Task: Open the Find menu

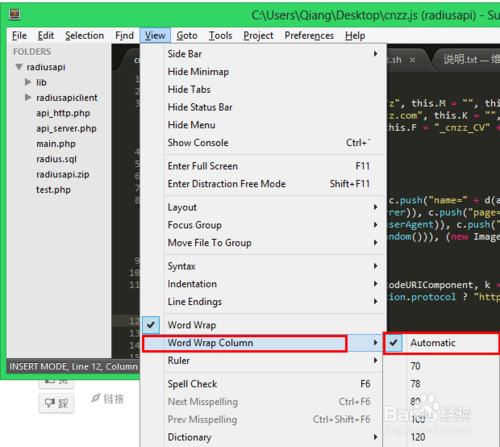Action: tap(124, 35)
